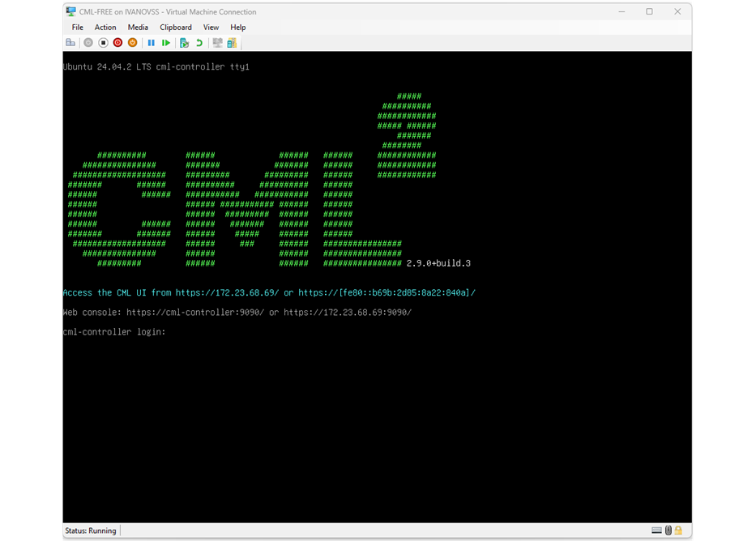The image size is (756, 541).
Task: Click the Virtual Machine Connection title bar icon
Action: pyautogui.click(x=70, y=11)
